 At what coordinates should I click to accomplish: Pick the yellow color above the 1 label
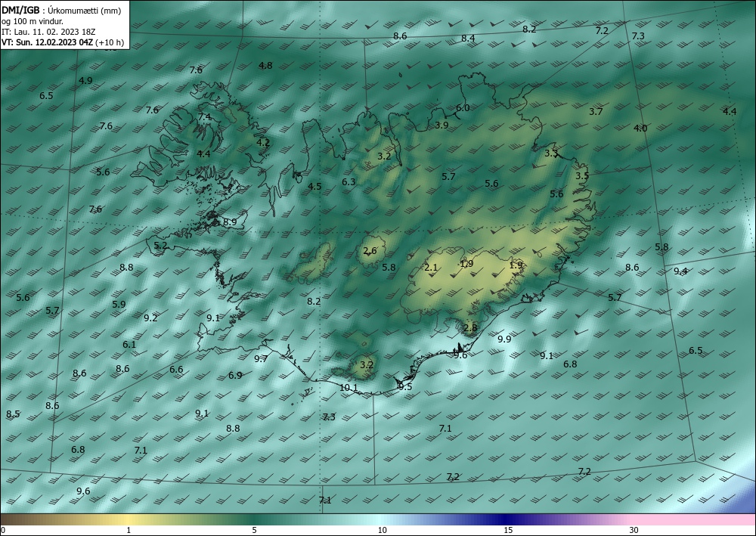[x=129, y=519]
